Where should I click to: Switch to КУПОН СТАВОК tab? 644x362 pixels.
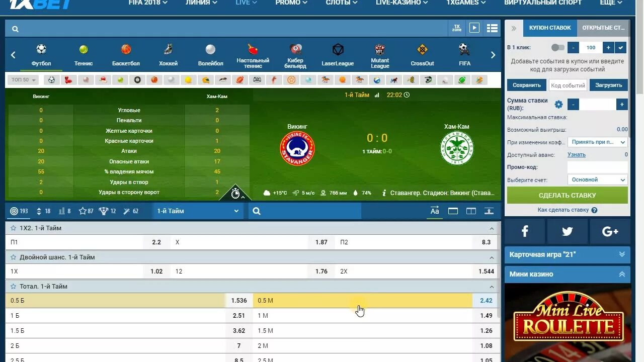tap(550, 28)
